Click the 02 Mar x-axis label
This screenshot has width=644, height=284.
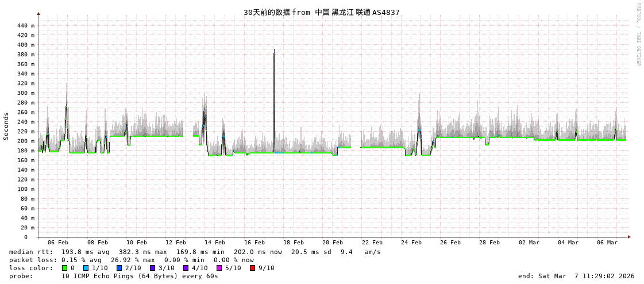pyautogui.click(x=529, y=243)
